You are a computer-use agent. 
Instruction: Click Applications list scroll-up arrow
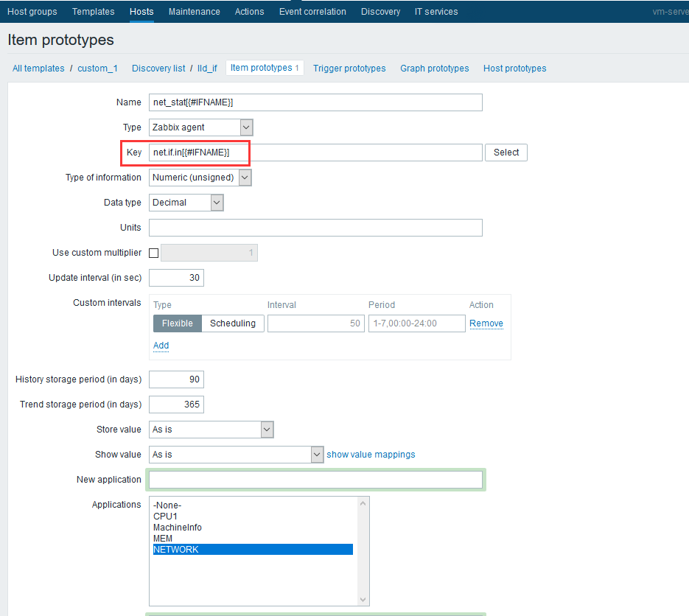[363, 503]
